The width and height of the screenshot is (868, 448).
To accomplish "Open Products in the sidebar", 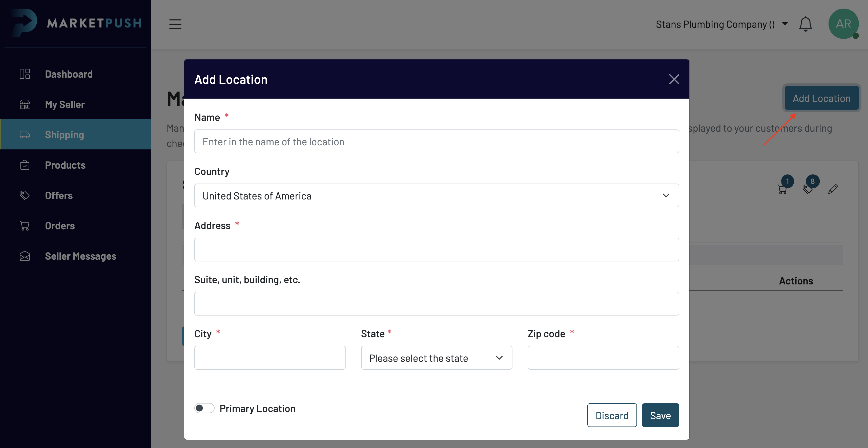I will pos(65,165).
